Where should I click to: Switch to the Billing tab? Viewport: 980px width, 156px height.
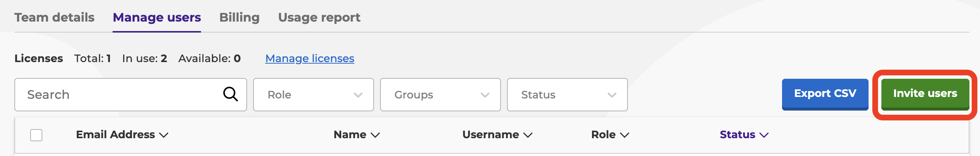point(239,17)
